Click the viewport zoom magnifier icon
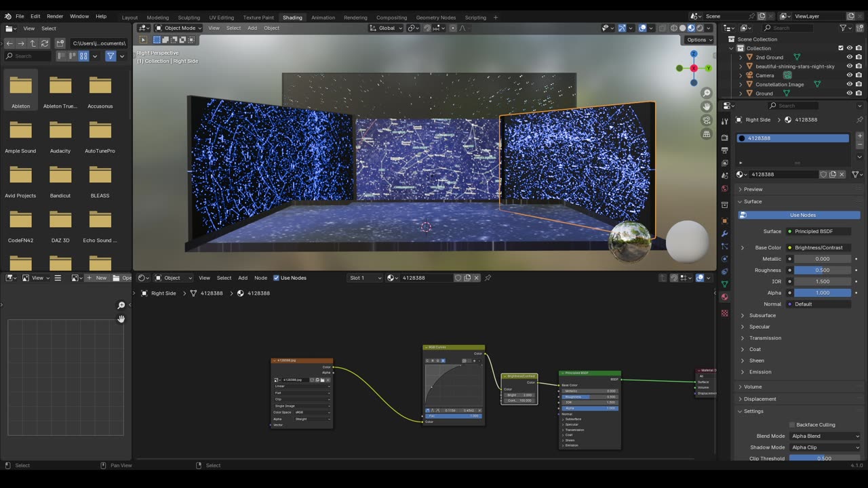 707,94
